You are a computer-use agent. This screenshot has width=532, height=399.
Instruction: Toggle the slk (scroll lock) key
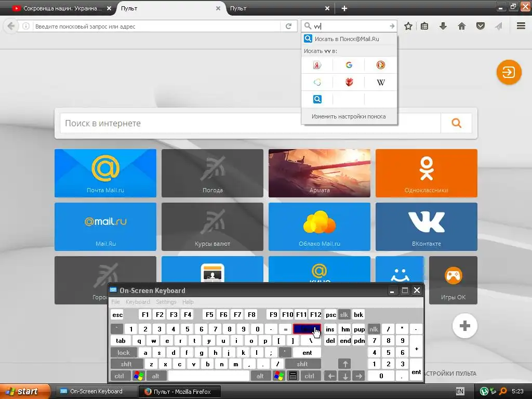344,314
